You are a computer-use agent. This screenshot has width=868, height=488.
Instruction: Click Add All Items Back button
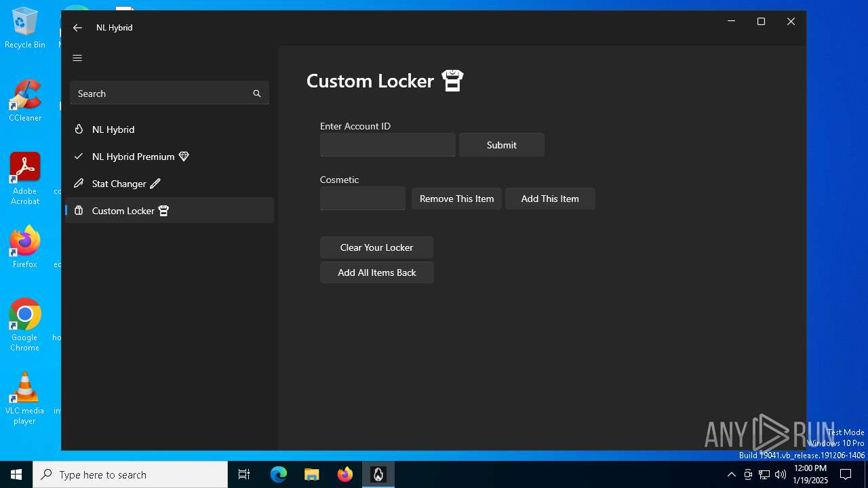(376, 272)
